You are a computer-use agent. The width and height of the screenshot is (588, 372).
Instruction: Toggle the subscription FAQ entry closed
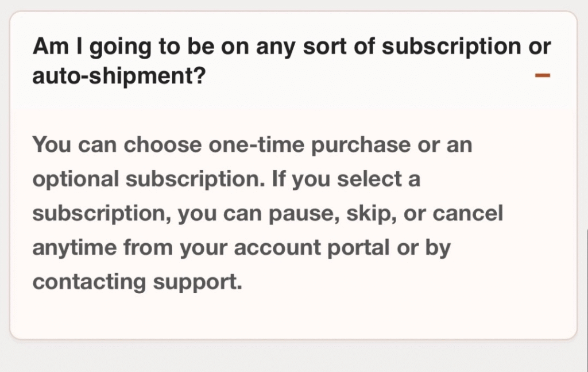pyautogui.click(x=542, y=75)
